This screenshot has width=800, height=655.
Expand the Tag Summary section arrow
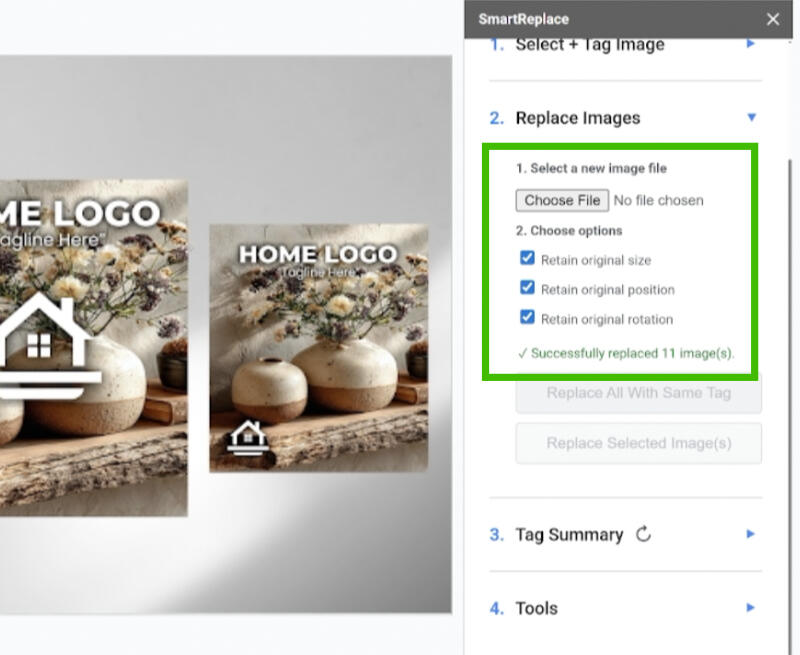pyautogui.click(x=751, y=534)
